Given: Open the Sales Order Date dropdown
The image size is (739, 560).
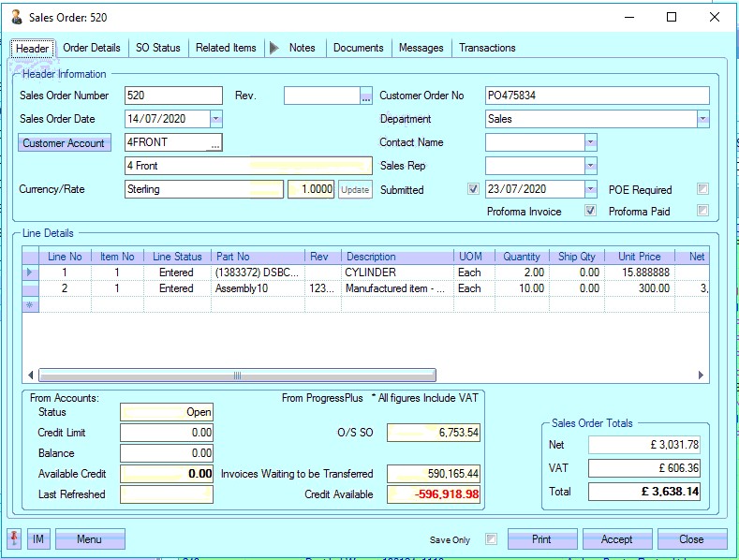Looking at the screenshot, I should (215, 119).
